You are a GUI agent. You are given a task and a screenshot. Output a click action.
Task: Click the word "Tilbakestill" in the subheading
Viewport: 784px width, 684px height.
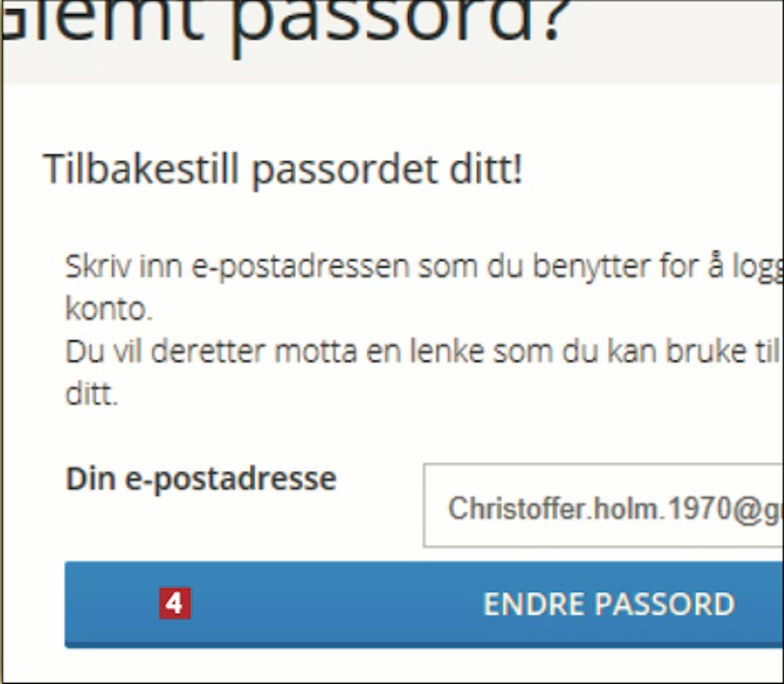click(141, 169)
